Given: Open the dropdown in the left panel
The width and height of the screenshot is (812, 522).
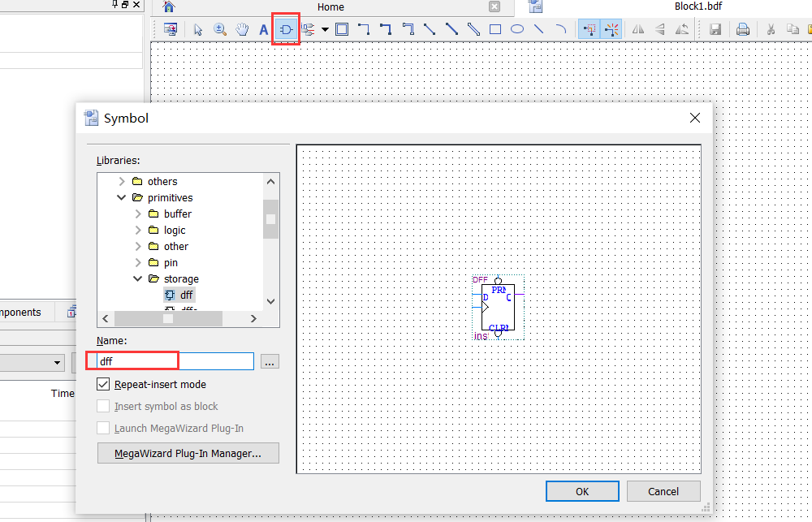Looking at the screenshot, I should click(x=57, y=363).
